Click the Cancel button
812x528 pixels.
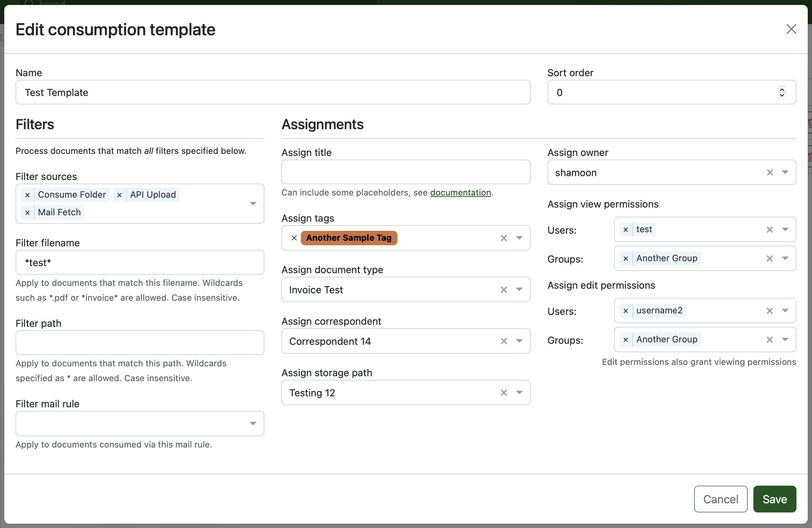pos(721,499)
